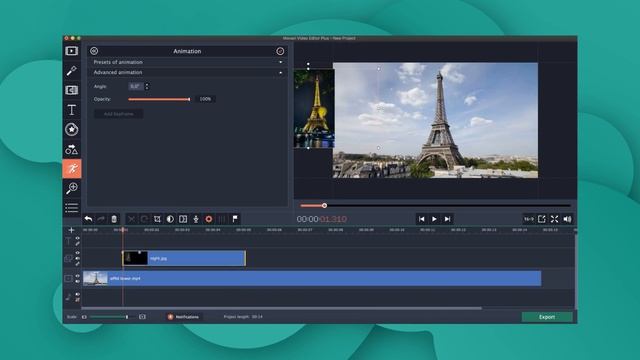
Task: Mute the overlay track audio
Action: pyautogui.click(x=78, y=258)
